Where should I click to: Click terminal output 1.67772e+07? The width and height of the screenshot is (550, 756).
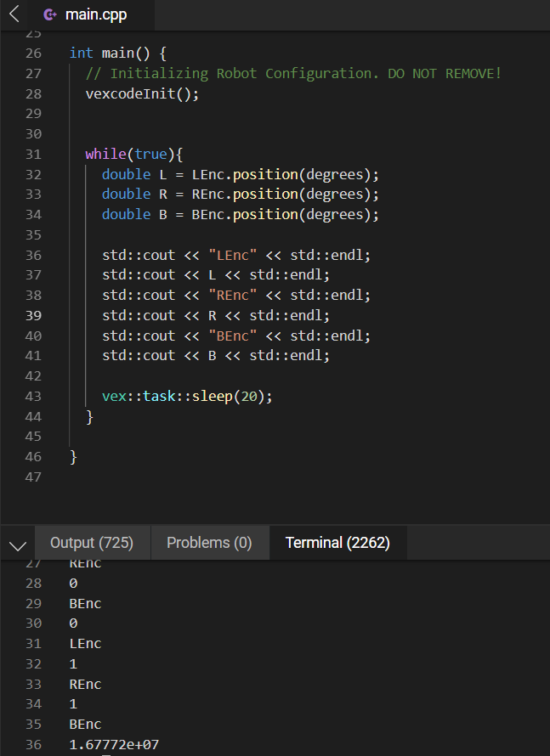(x=114, y=744)
